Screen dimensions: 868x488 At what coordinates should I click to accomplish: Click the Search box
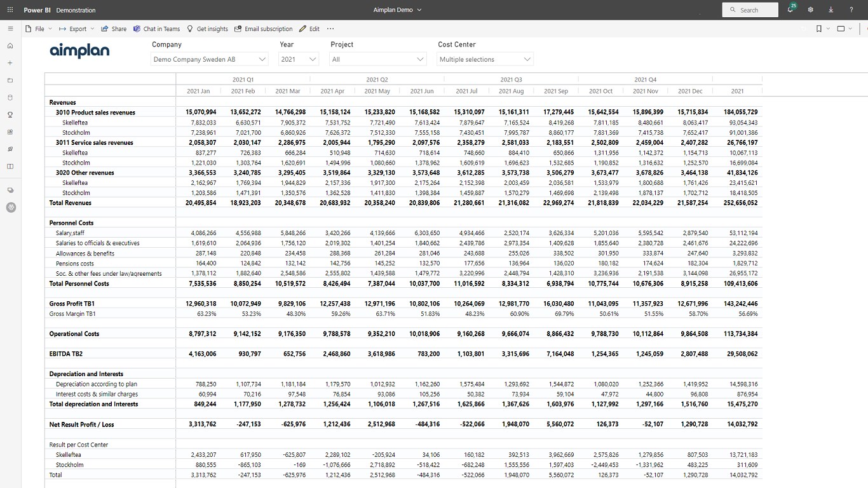pos(750,10)
